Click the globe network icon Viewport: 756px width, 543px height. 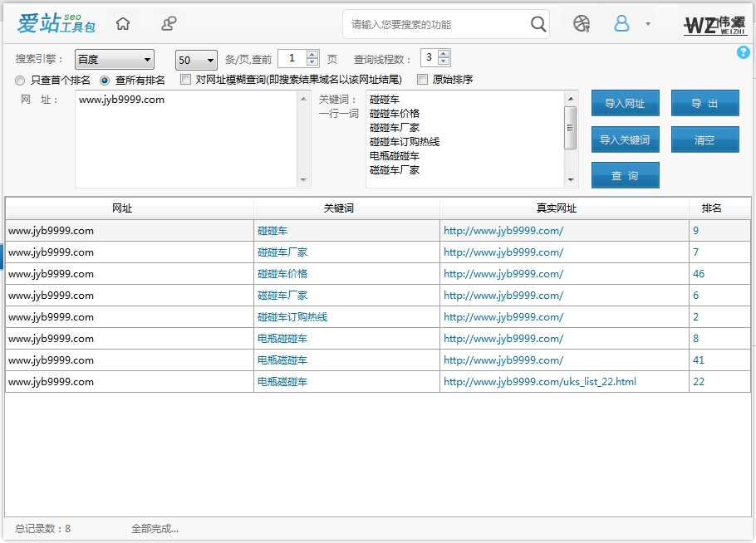pos(582,24)
